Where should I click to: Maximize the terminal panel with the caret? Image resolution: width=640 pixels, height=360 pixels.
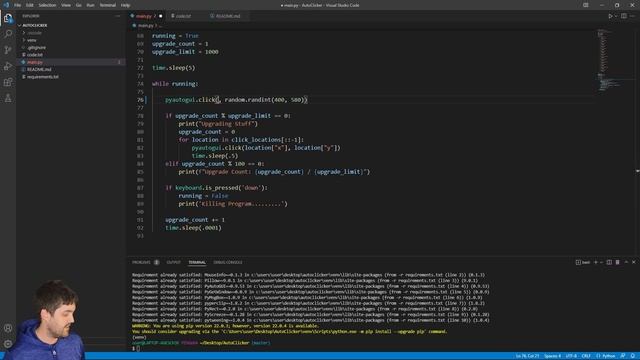pyautogui.click(x=626, y=262)
